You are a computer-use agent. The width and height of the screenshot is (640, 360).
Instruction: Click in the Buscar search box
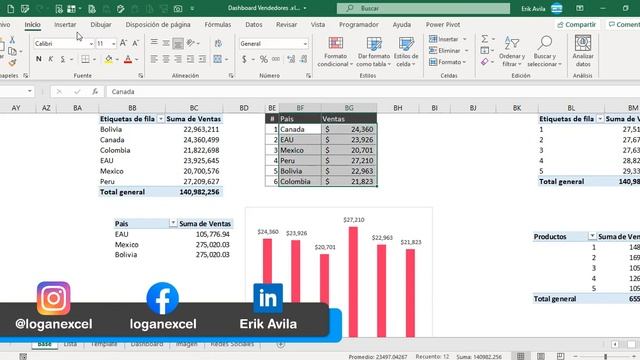pos(423,8)
